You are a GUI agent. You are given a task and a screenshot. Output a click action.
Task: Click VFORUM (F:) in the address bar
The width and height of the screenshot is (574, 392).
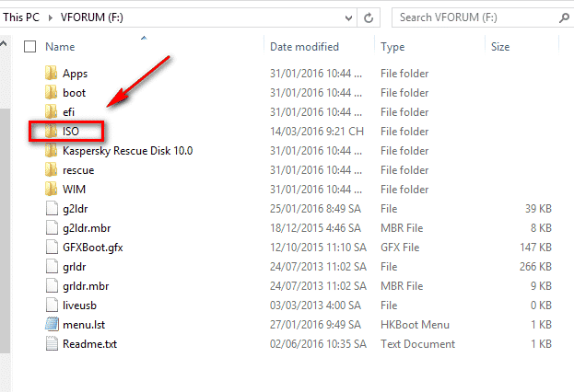pyautogui.click(x=91, y=17)
